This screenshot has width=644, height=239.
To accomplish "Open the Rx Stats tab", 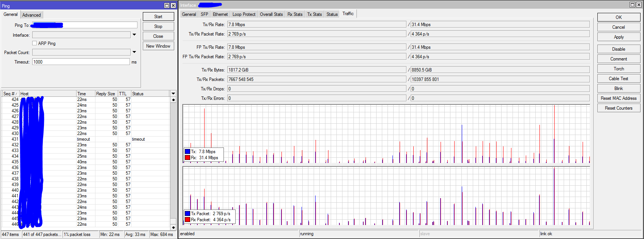I will 295,14.
